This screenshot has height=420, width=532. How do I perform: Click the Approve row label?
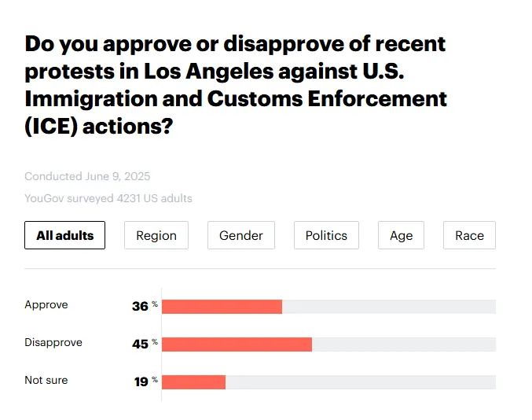click(46, 305)
